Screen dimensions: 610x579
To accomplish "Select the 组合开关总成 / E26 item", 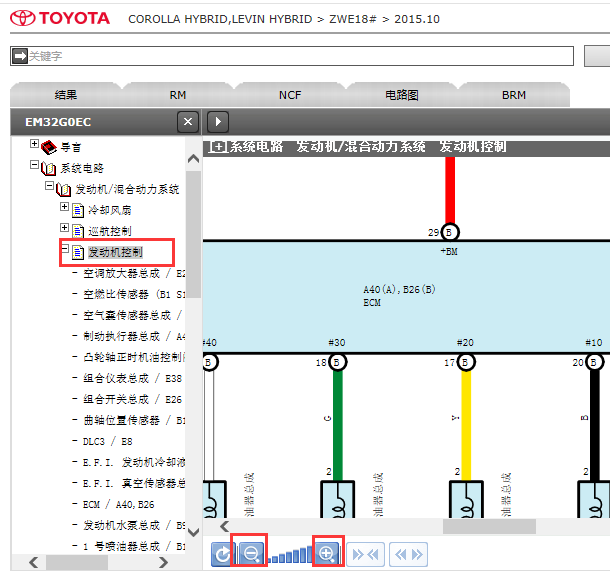I will [132, 400].
